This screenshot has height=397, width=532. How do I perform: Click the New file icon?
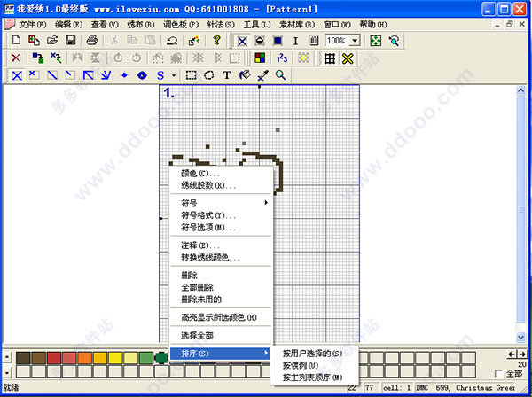click(16, 41)
